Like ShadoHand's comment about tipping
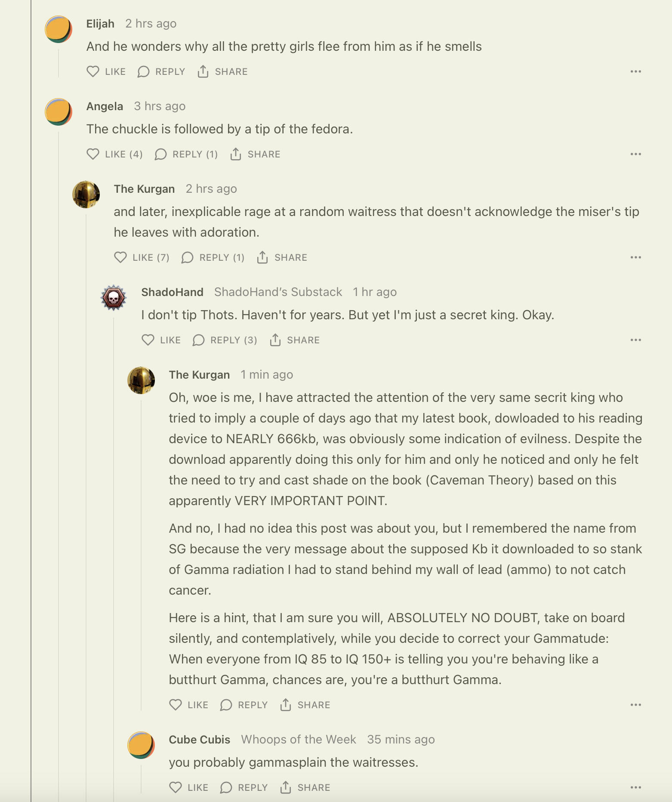This screenshot has width=672, height=802. click(148, 340)
